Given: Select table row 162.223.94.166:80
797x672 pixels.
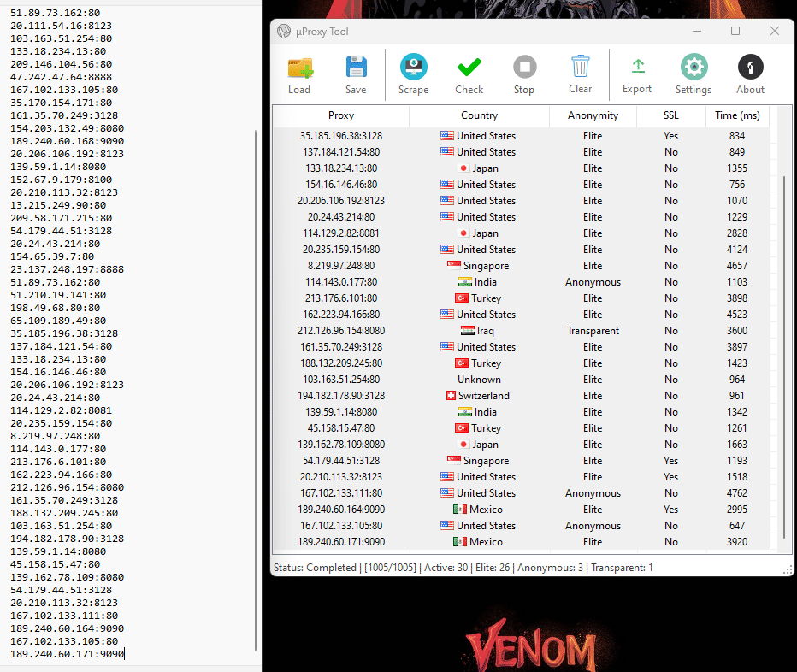Looking at the screenshot, I should pos(522,315).
